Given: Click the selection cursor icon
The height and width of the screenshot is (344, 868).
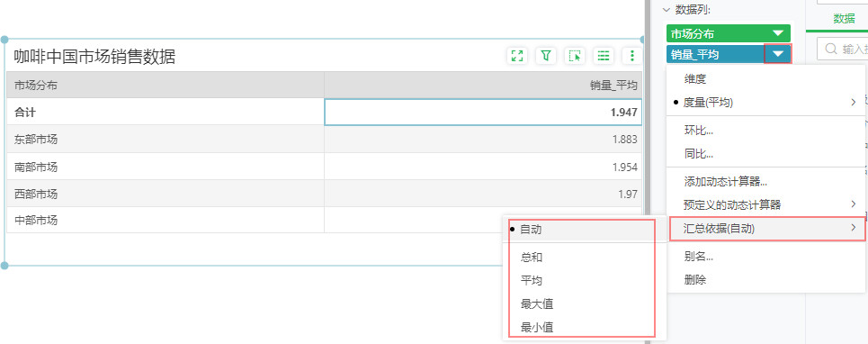Looking at the screenshot, I should (x=575, y=56).
